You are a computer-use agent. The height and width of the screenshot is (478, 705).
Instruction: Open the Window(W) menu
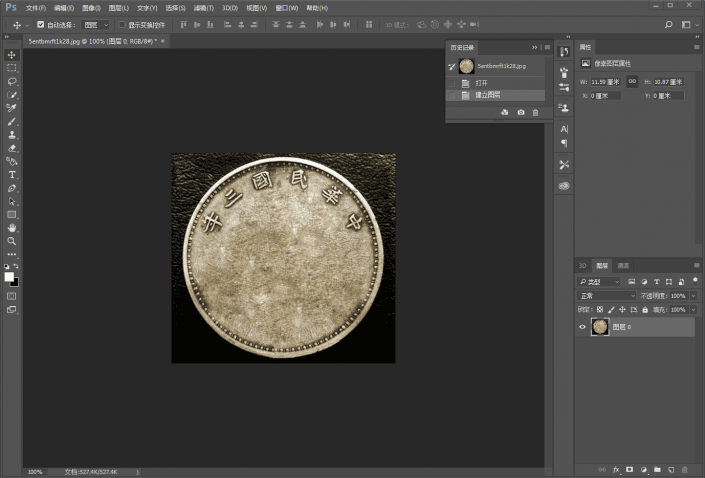click(x=286, y=8)
